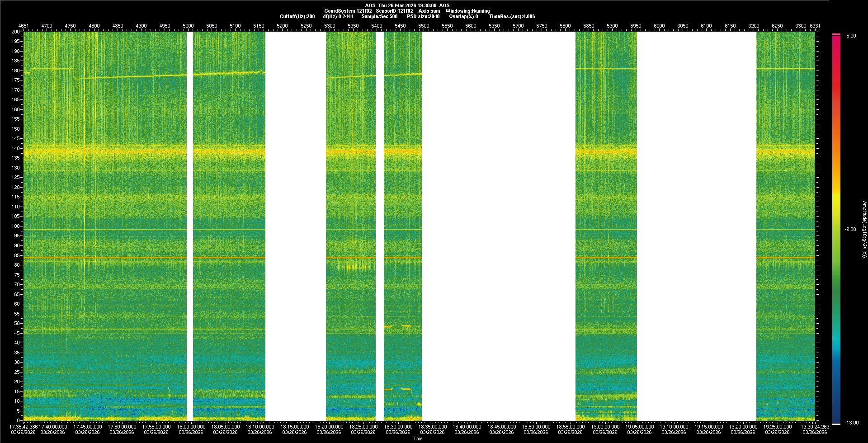868x443 pixels.
Task: Click the Overlap(%):0 parameter text
Action: coord(463,16)
